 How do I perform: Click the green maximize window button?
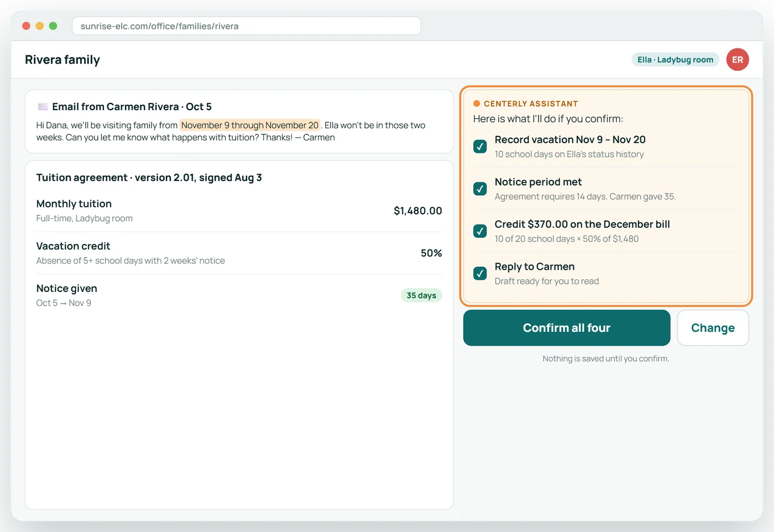[53, 26]
